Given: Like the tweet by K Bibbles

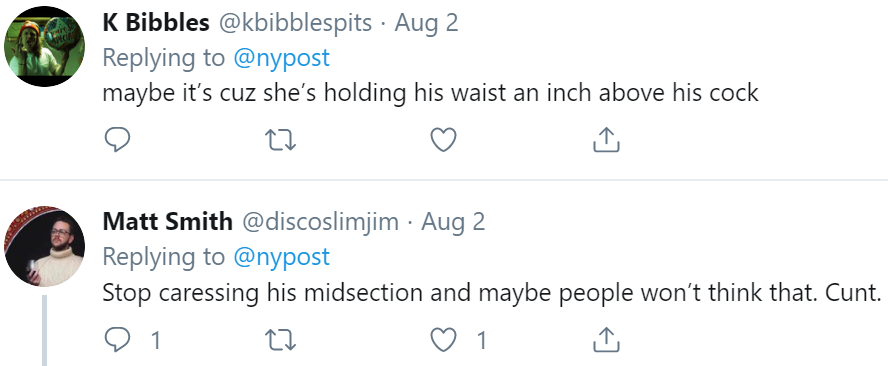Looking at the screenshot, I should pos(443,140).
